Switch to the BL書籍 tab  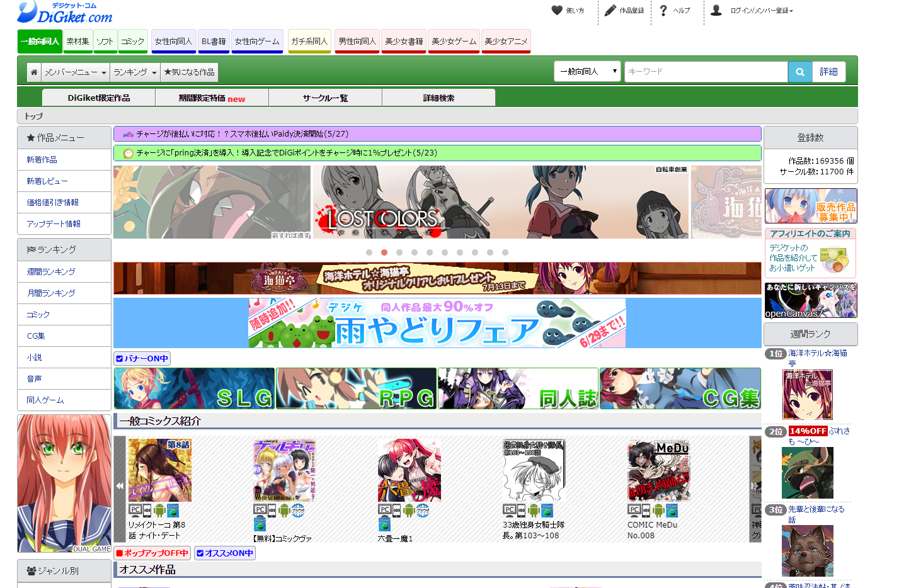tap(214, 41)
